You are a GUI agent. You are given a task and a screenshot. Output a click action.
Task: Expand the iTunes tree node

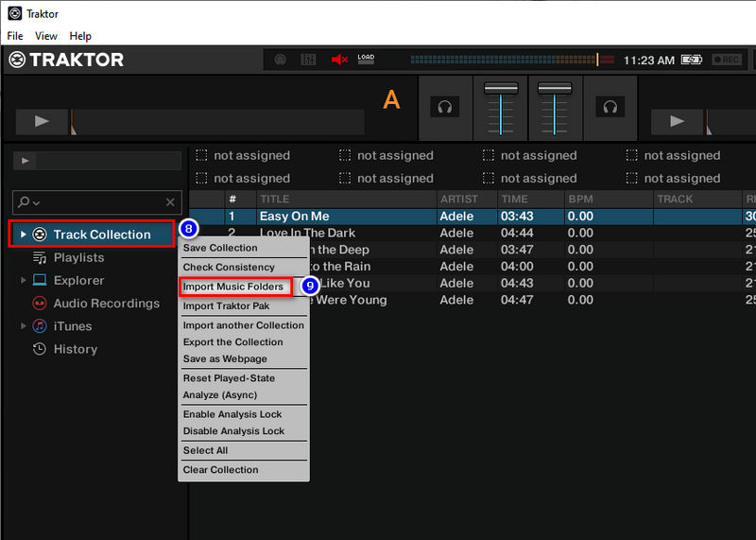point(23,326)
